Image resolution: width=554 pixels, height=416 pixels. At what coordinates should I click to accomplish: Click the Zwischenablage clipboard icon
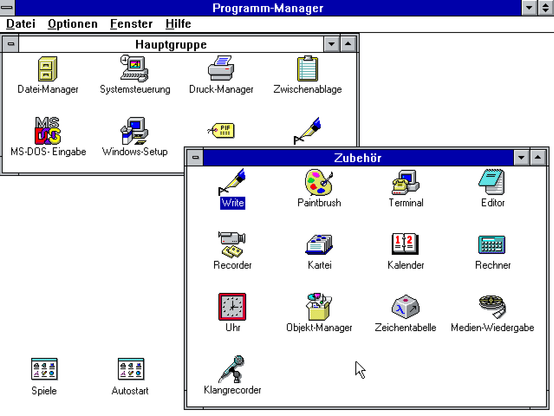click(x=307, y=69)
